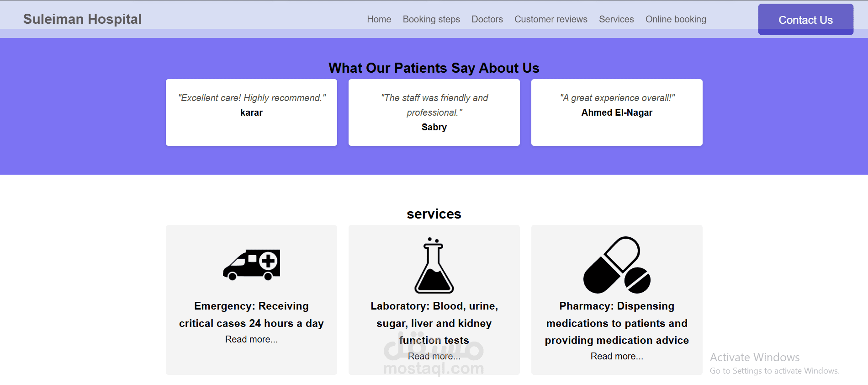The width and height of the screenshot is (868, 385).
Task: Select Customer reviews in the navigation
Action: (551, 19)
